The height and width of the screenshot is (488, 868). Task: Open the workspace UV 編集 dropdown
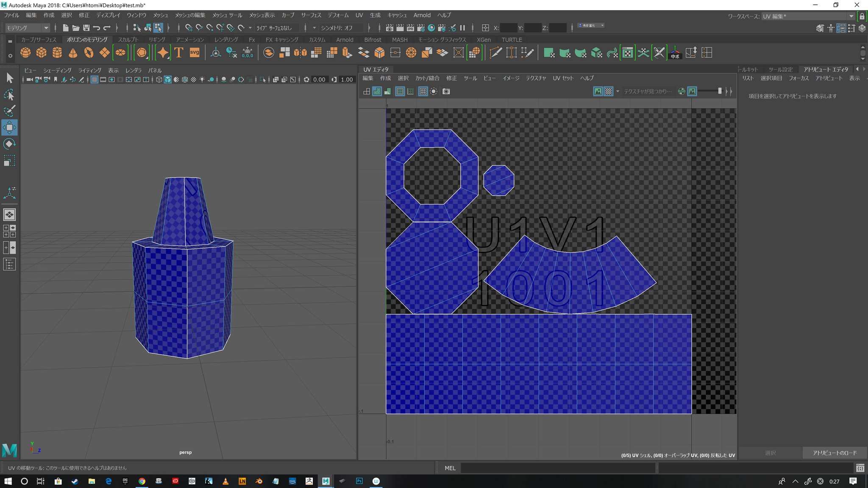[807, 16]
